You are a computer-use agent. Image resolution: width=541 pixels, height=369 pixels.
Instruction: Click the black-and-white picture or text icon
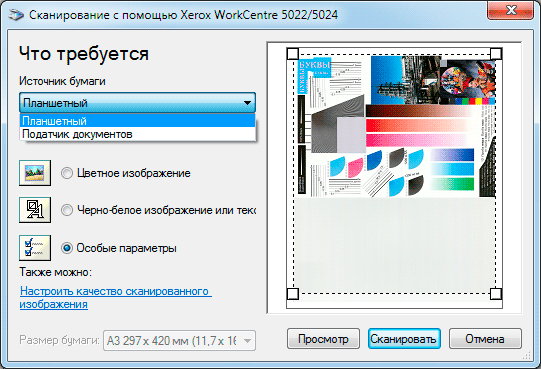click(x=35, y=210)
